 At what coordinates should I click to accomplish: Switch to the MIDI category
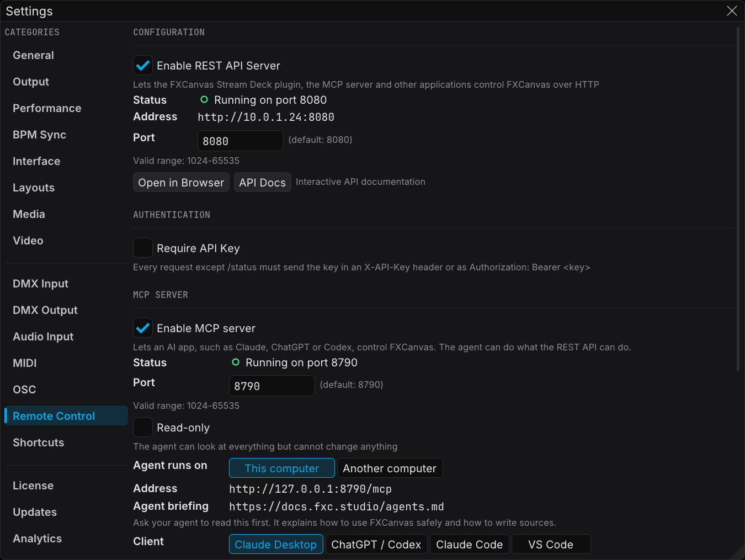pos(66,363)
